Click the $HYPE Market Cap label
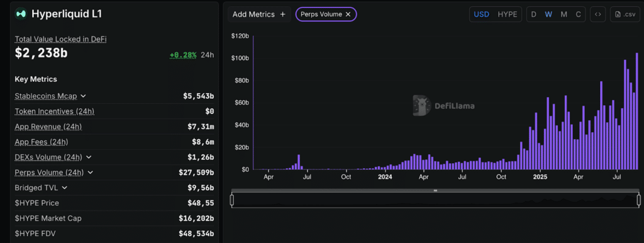Viewport: 644px width, 243px height. tap(48, 218)
